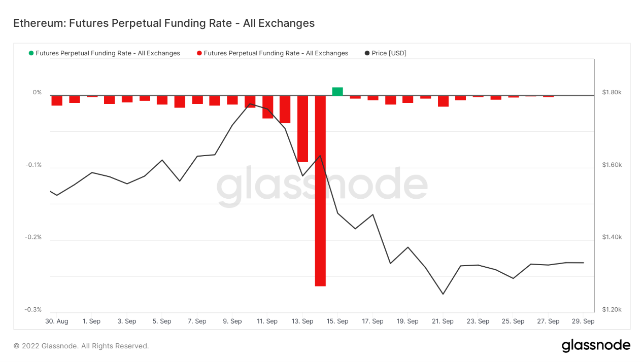Select the tallest red funding rate bar
The image size is (644, 362).
tap(320, 190)
